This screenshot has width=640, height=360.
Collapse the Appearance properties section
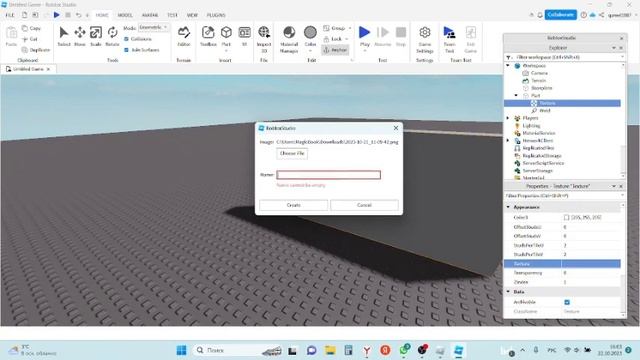click(x=508, y=207)
